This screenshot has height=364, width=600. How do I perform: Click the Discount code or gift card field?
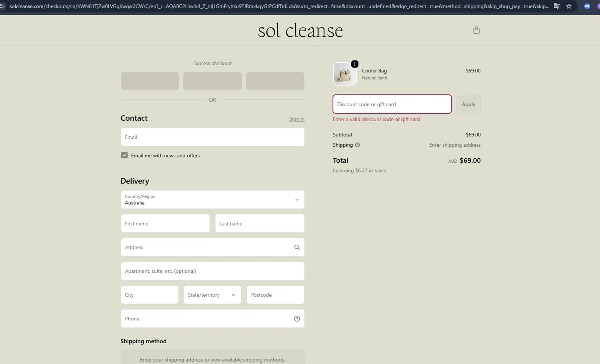point(392,104)
